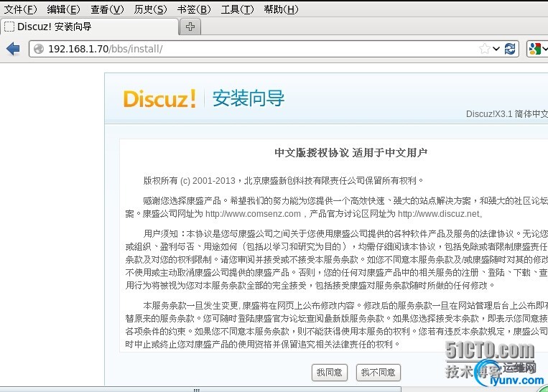Click the 我不同意 disagree button

pos(379,373)
